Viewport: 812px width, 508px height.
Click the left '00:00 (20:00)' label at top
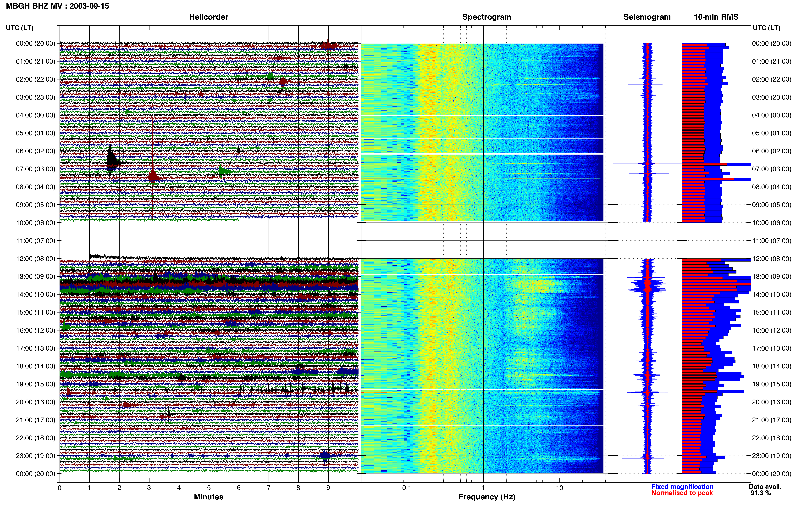point(36,43)
